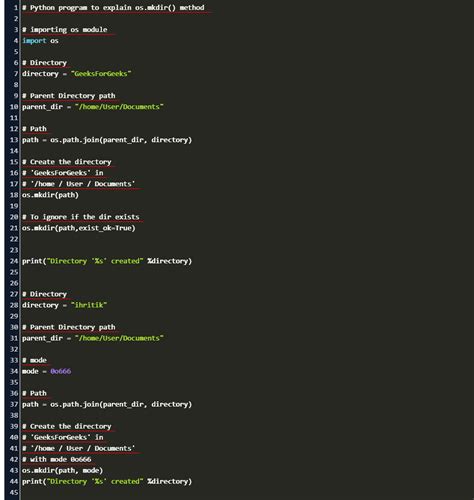Click the '# importing os module' comment

(65, 30)
